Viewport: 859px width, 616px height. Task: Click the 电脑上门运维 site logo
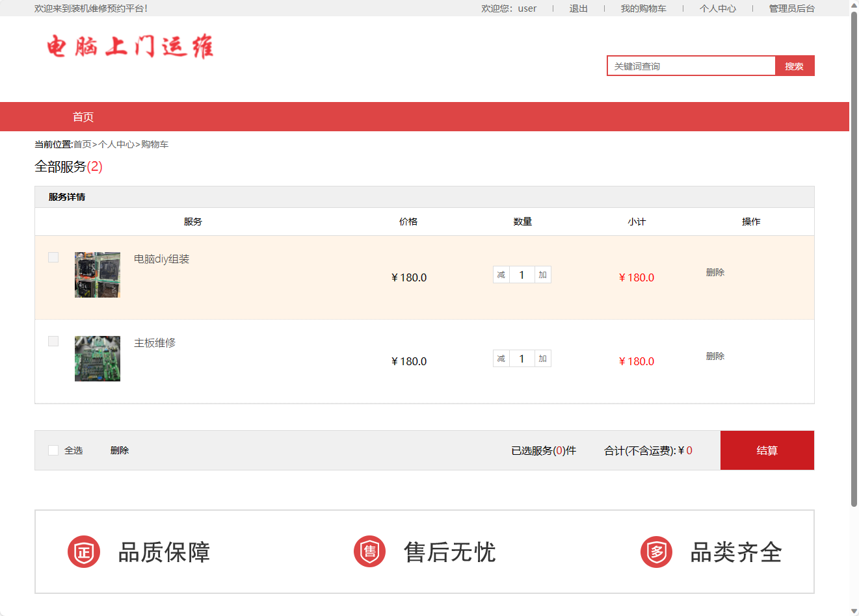pos(130,47)
